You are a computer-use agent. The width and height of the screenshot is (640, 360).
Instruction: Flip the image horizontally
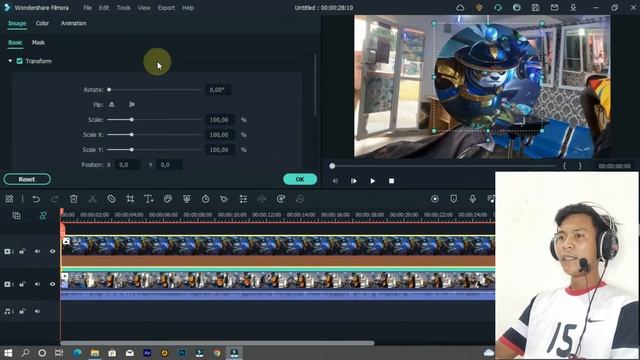click(111, 104)
